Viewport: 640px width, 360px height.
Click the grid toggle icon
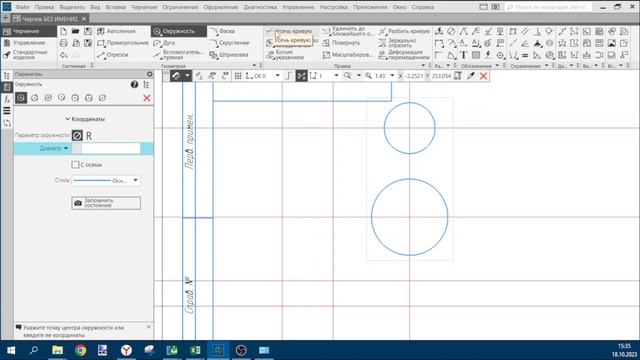(238, 76)
